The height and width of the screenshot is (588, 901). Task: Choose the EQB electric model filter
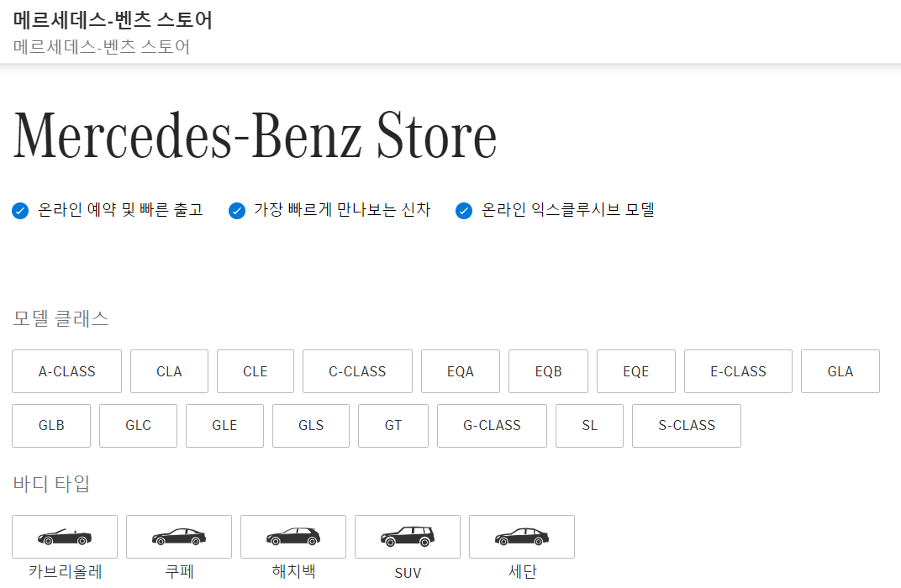(548, 370)
